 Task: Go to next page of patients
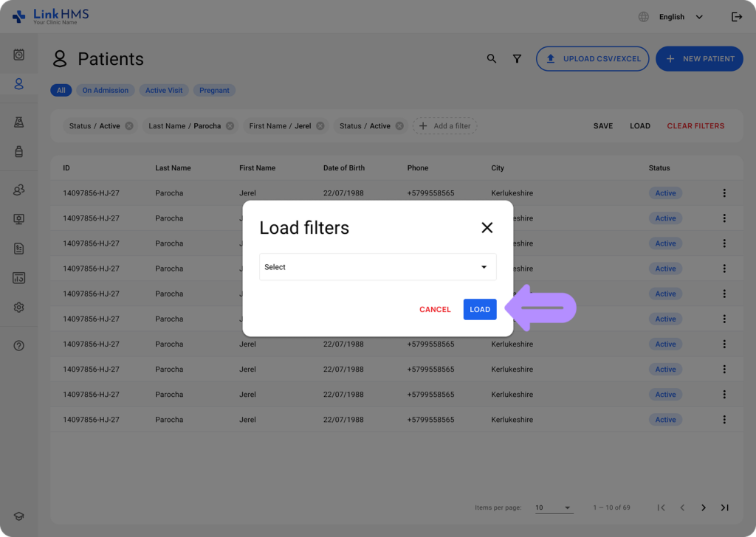[703, 507]
